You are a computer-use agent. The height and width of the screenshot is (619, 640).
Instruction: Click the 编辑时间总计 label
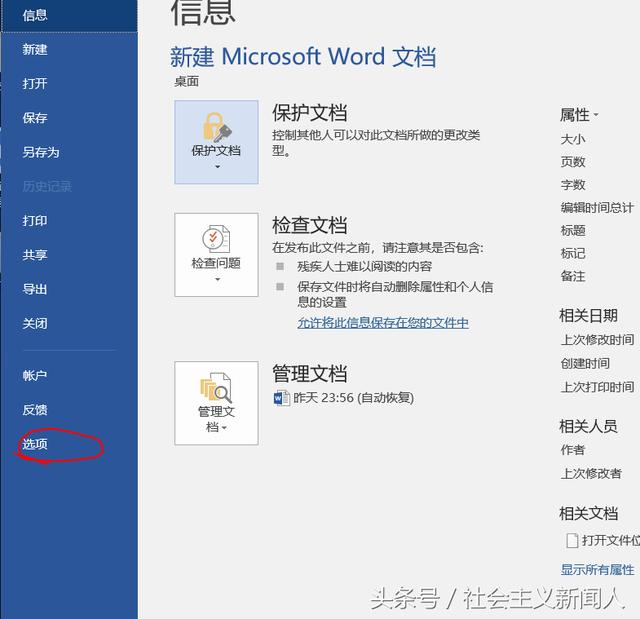597,208
